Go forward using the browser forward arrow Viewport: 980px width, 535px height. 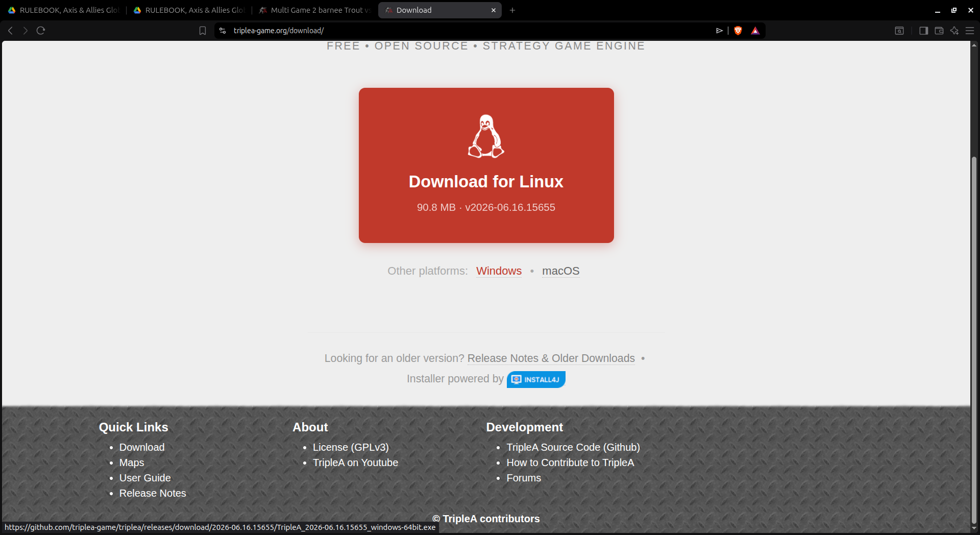[26, 31]
